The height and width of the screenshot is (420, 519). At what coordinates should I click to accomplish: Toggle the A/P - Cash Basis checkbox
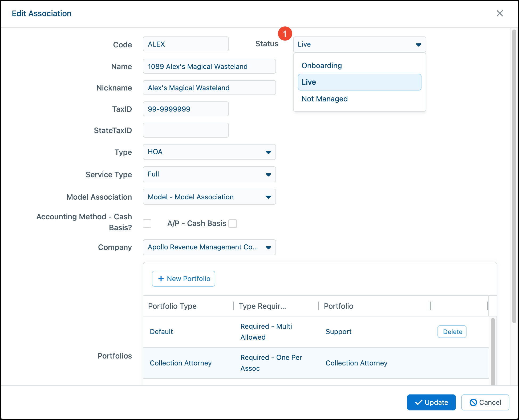[233, 224]
